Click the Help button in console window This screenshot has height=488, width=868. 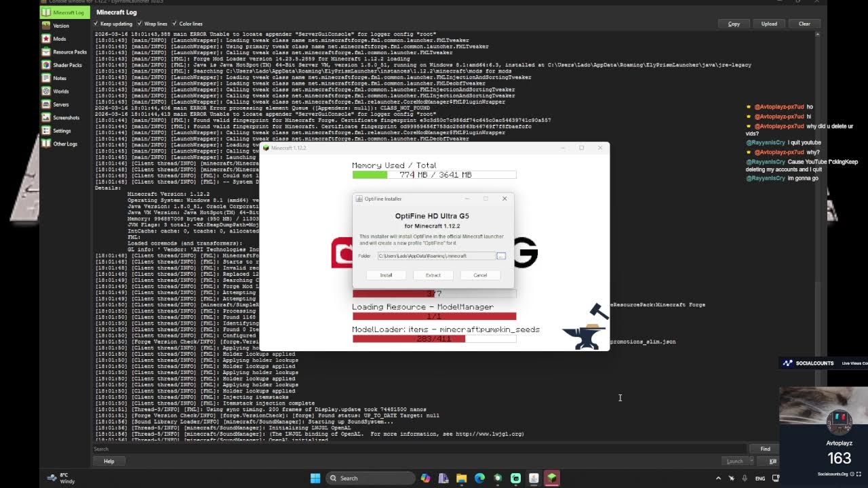tap(108, 461)
